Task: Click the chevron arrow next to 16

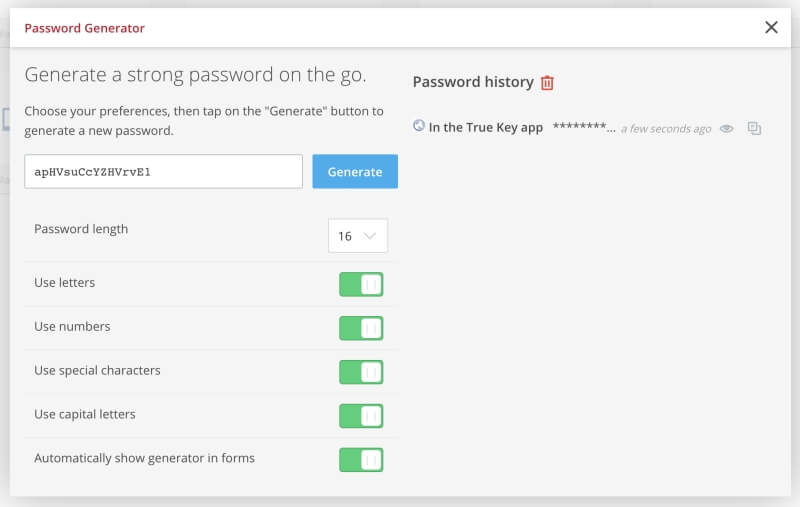Action: point(370,236)
